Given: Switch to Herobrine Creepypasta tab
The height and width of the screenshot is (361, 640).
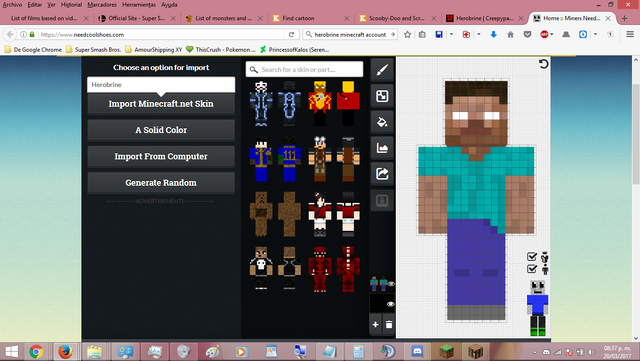Looking at the screenshot, I should point(484,18).
